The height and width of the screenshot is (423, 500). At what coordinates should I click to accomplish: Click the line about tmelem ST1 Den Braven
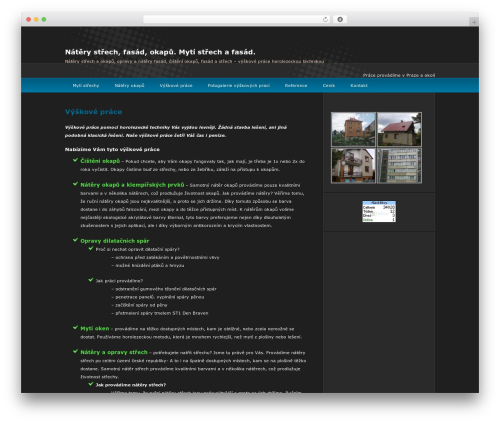click(160, 313)
